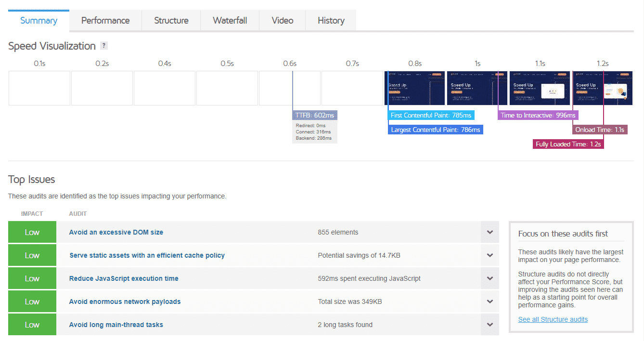Open the Waterfall tab
This screenshot has height=341, width=644.
pyautogui.click(x=230, y=20)
